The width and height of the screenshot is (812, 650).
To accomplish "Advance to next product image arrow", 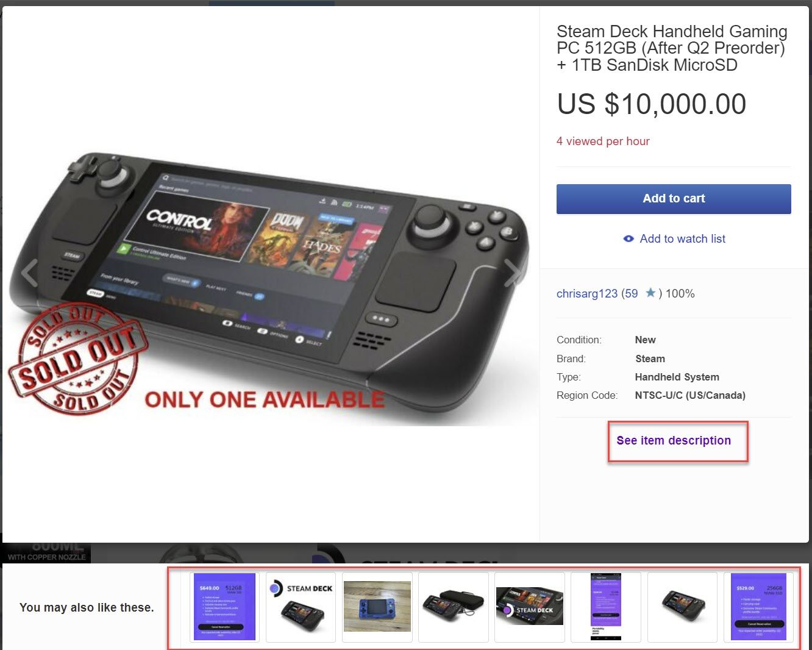I will pyautogui.click(x=512, y=273).
